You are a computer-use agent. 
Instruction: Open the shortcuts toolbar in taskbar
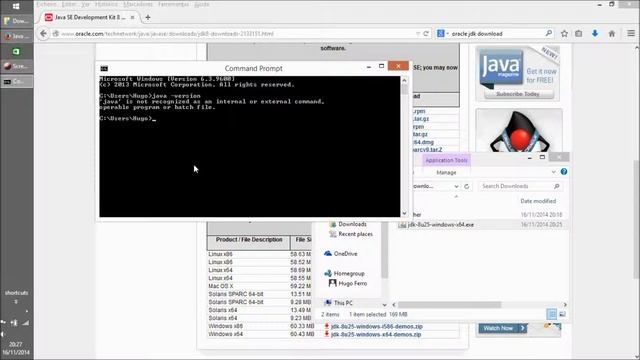[16, 293]
